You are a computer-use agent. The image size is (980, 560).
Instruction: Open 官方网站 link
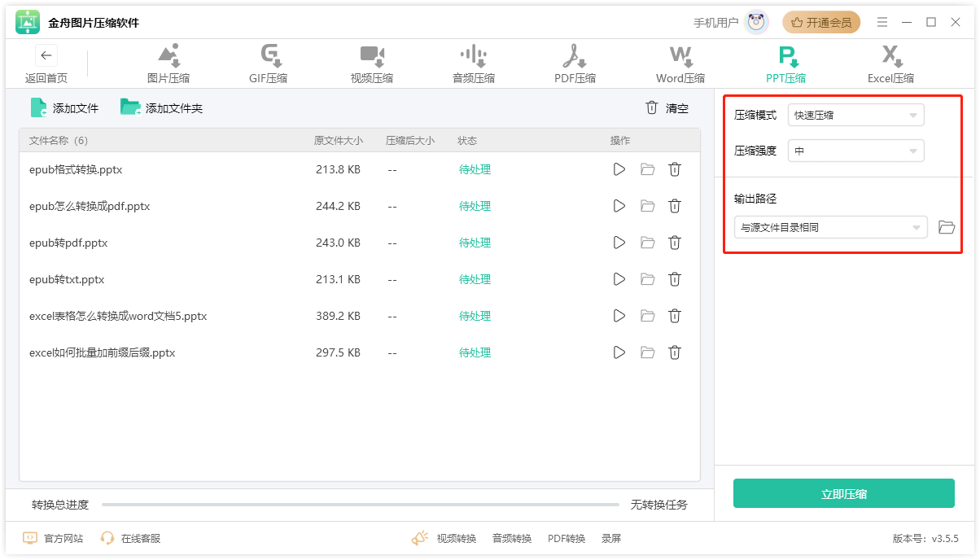click(x=53, y=538)
